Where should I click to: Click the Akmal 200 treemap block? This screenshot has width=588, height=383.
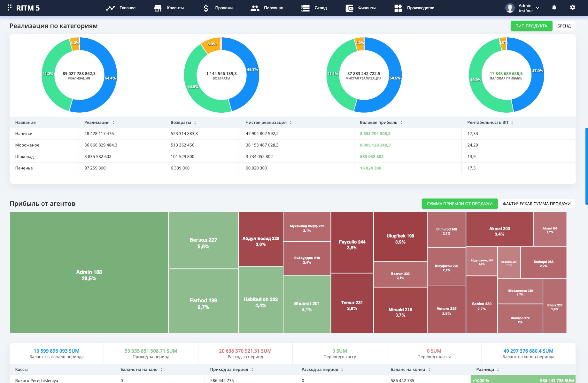pos(499,229)
